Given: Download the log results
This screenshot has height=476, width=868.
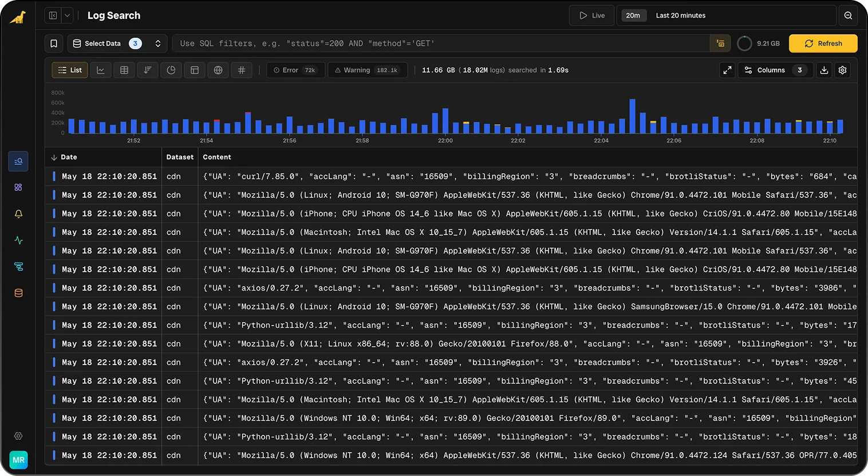Looking at the screenshot, I should click(824, 70).
